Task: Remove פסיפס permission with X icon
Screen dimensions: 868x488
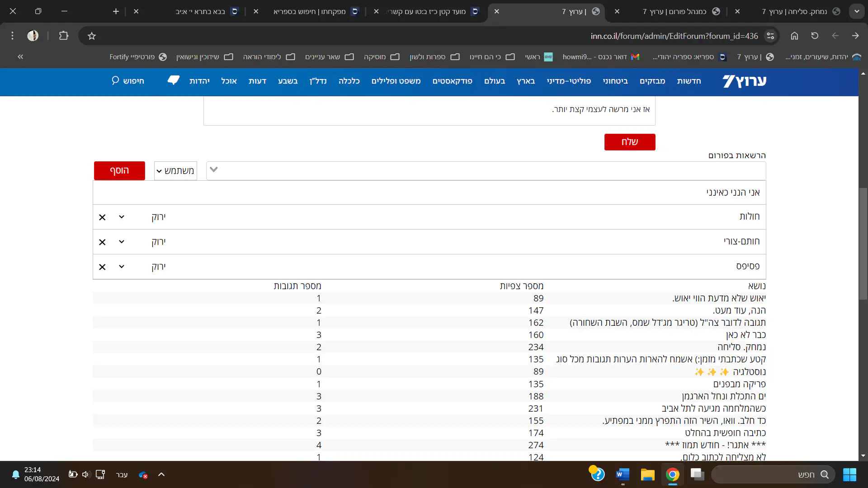Action: tap(102, 267)
